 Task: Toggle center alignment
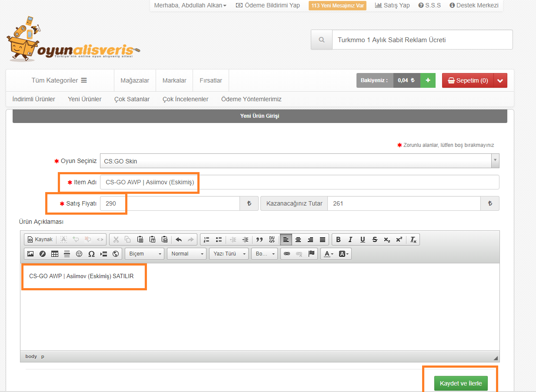[x=298, y=239]
